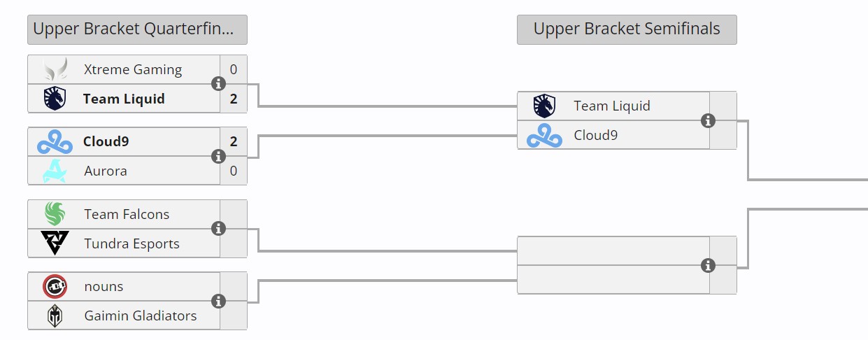Click the Xtreme Gaming logo icon
The image size is (868, 340).
tap(55, 70)
